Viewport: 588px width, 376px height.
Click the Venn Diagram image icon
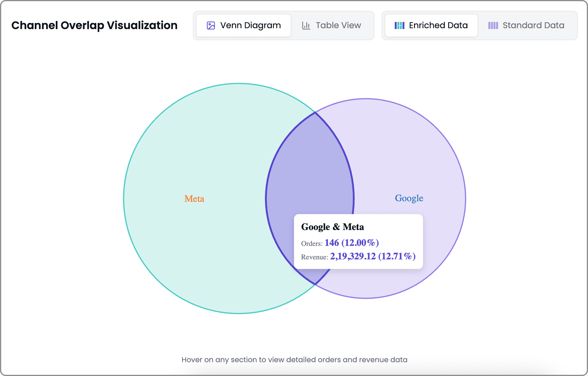point(211,25)
